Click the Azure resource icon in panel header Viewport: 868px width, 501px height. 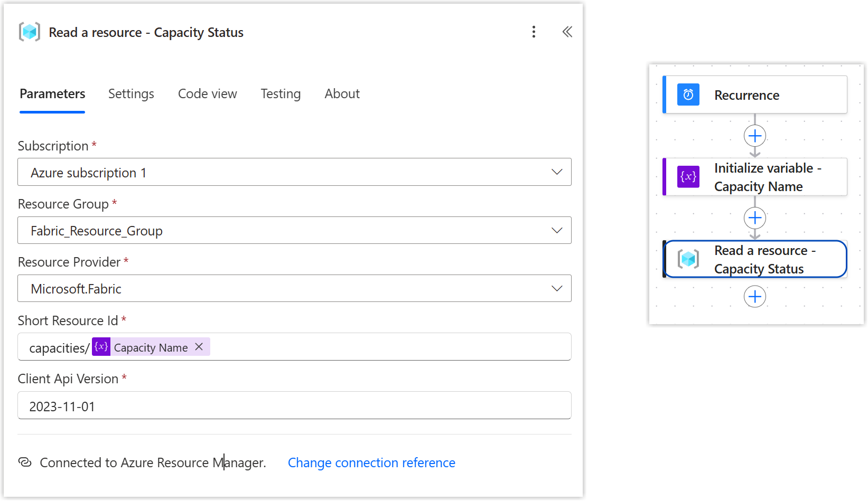(30, 32)
